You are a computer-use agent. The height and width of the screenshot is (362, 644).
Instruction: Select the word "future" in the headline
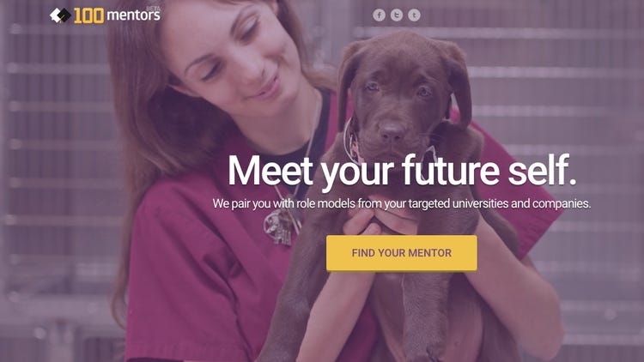tap(451, 170)
